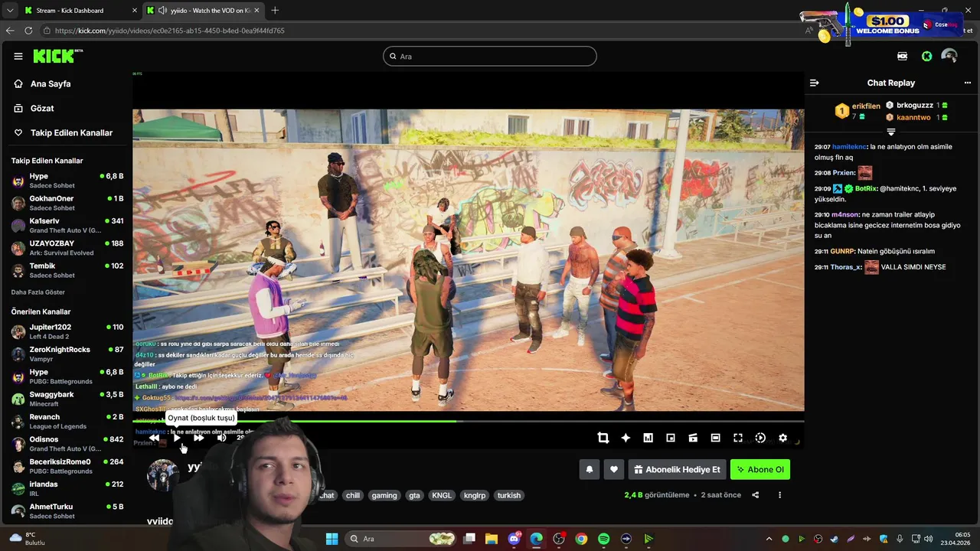Focus the Ara search field
980x551 pixels.
coord(490,56)
